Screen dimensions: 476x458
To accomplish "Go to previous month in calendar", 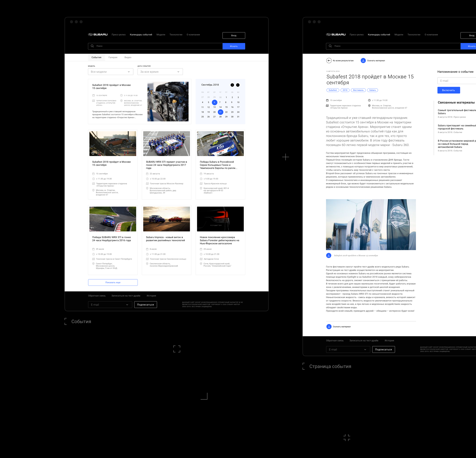I will [x=232, y=85].
